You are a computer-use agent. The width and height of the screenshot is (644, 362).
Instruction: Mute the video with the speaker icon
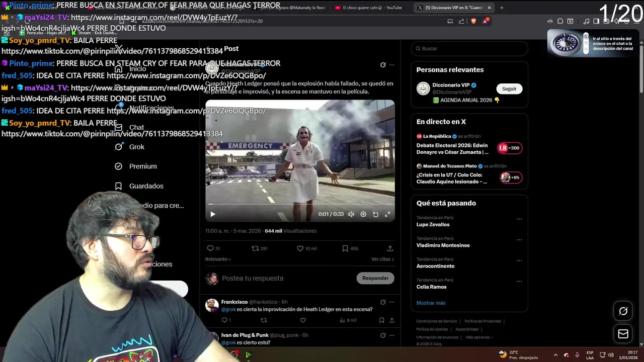[351, 214]
